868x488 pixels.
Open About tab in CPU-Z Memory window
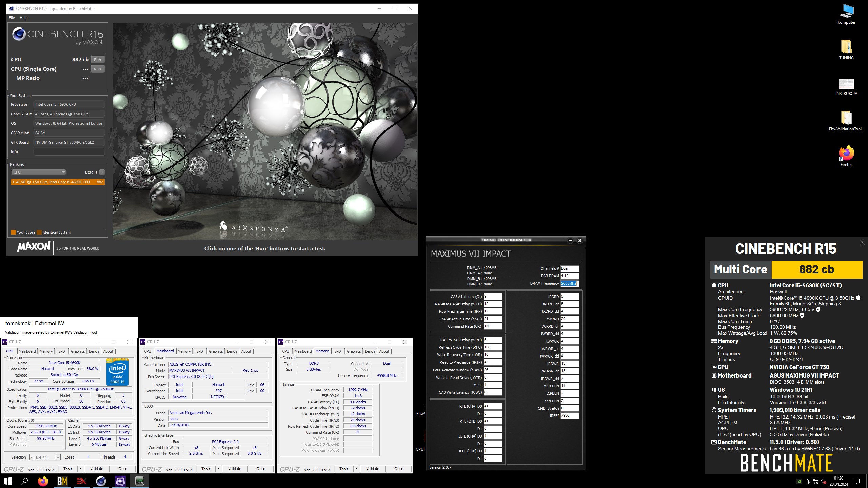384,351
